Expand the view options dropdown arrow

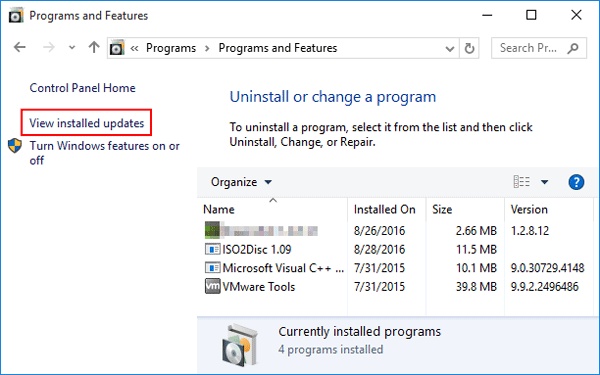click(544, 182)
